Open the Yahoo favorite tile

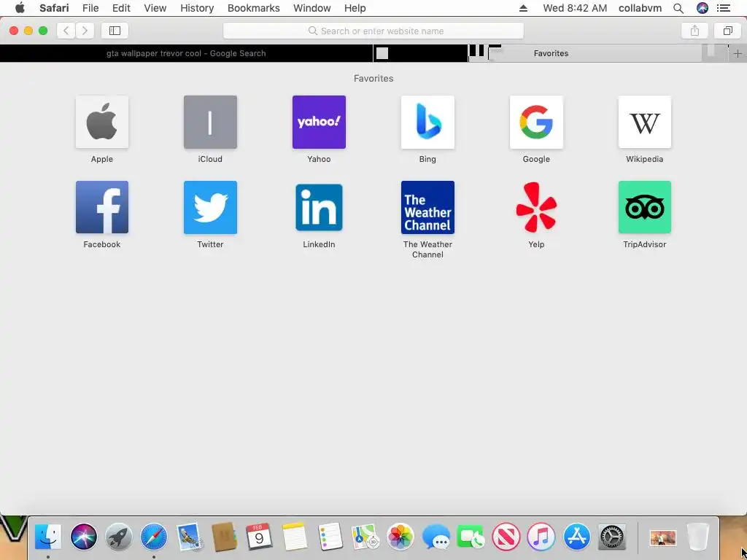click(x=319, y=122)
